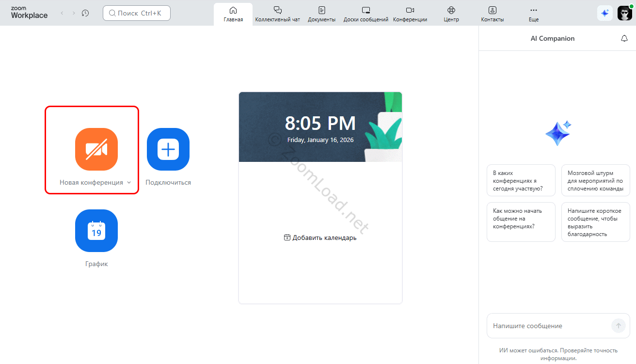Open the Еще more menu
636x364 pixels.
(x=534, y=14)
